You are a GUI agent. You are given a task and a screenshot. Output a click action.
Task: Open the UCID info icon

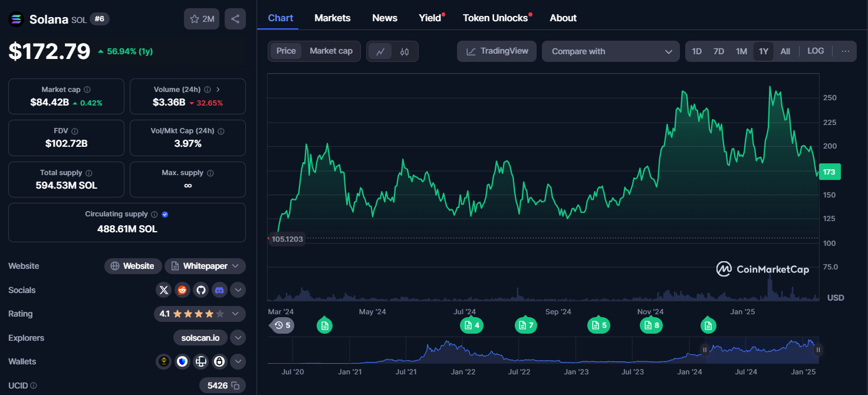[x=33, y=386]
